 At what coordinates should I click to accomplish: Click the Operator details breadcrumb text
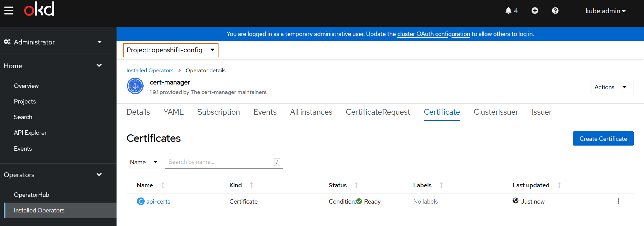point(206,71)
